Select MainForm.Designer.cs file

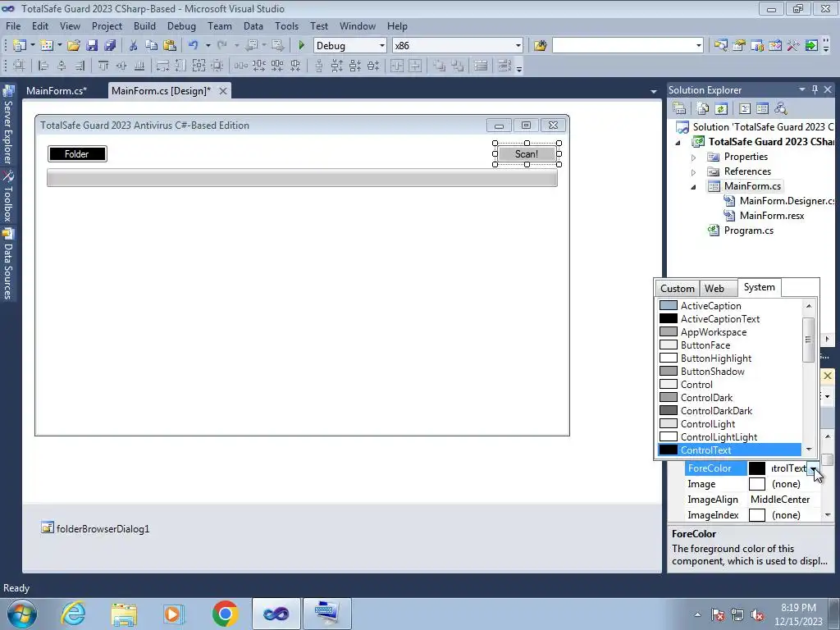coord(779,201)
